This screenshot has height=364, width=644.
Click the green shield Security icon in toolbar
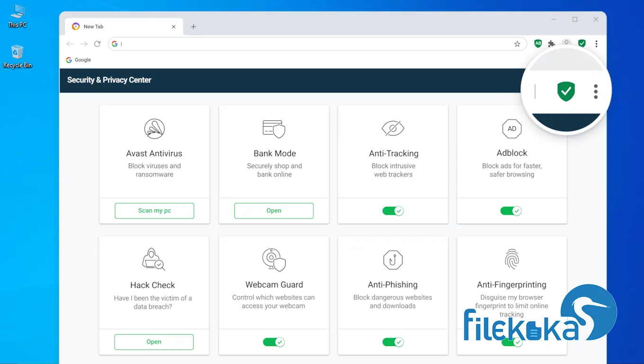582,44
